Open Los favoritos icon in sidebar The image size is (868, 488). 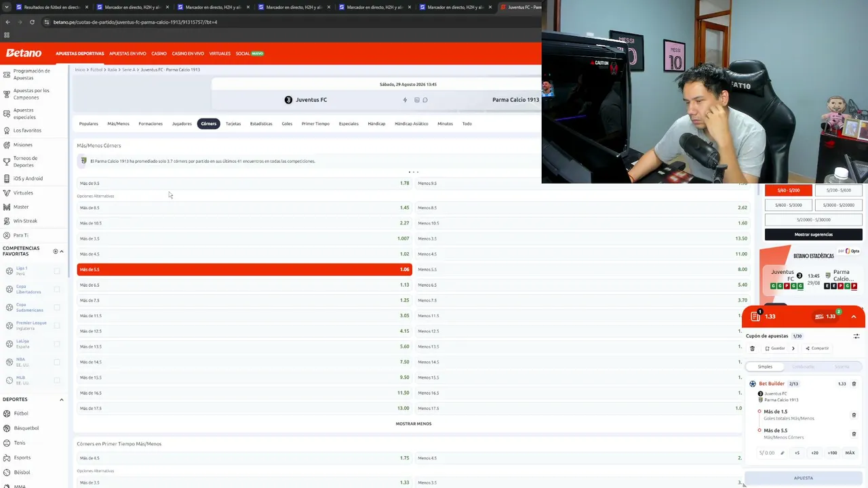coord(7,130)
